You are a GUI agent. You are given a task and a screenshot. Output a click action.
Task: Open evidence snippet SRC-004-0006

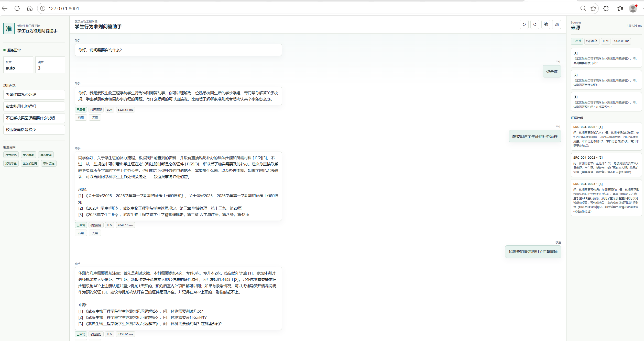click(606, 136)
